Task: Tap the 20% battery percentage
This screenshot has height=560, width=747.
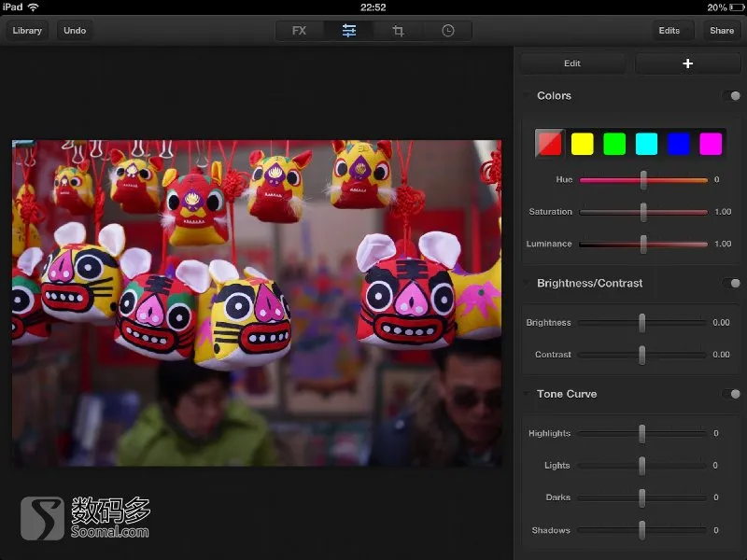Action: point(717,7)
